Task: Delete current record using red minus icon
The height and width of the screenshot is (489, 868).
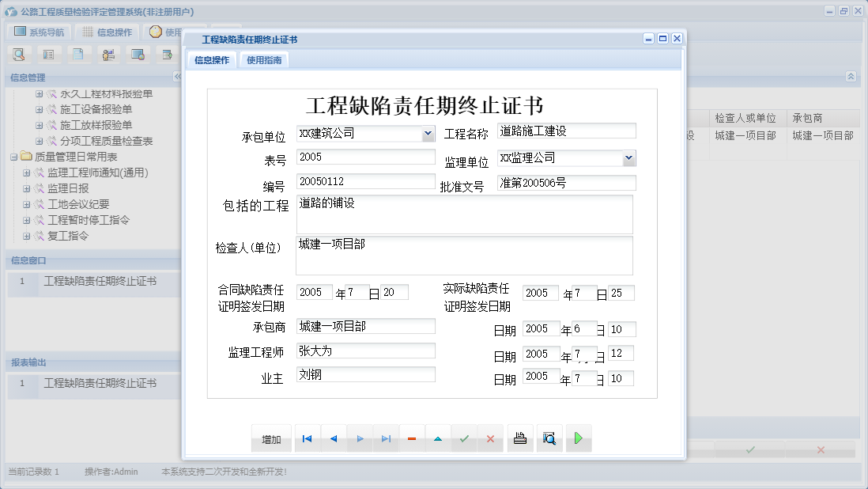Action: (412, 438)
